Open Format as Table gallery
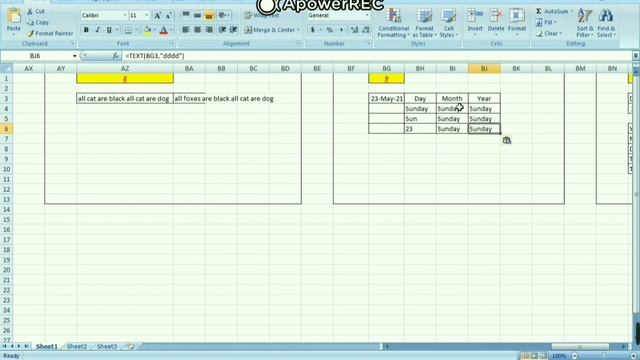 click(x=424, y=23)
